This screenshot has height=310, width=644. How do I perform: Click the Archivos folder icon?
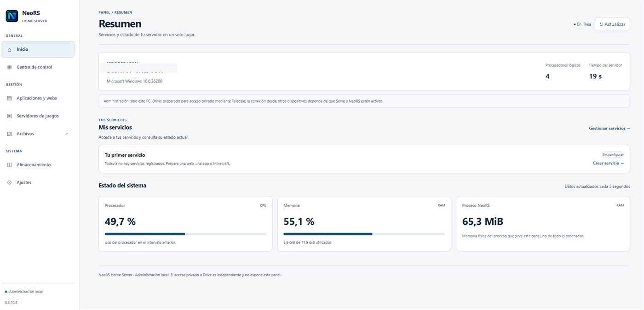pos(9,134)
